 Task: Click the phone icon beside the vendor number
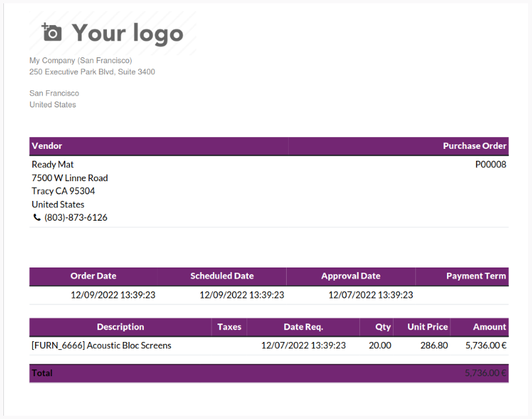37,217
